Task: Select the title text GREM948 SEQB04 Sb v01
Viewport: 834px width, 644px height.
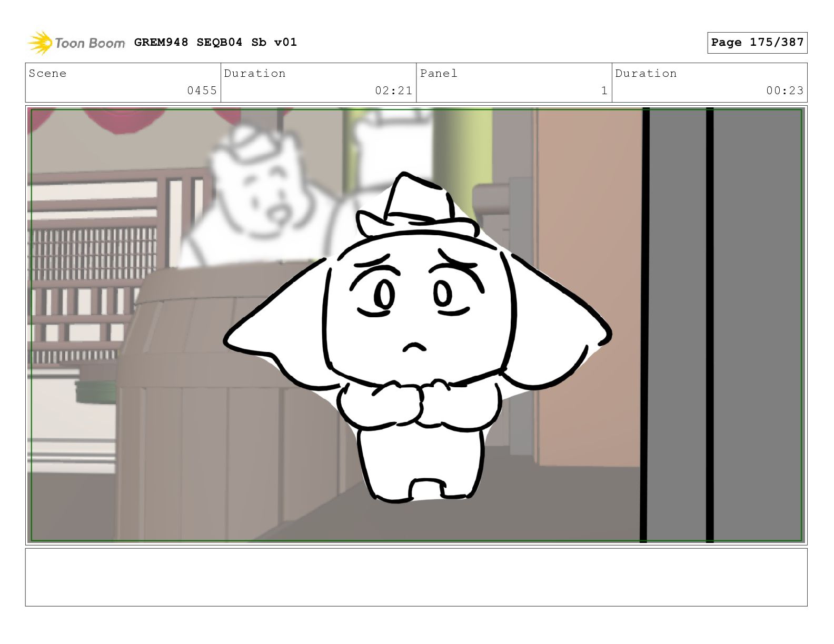Action: point(215,42)
